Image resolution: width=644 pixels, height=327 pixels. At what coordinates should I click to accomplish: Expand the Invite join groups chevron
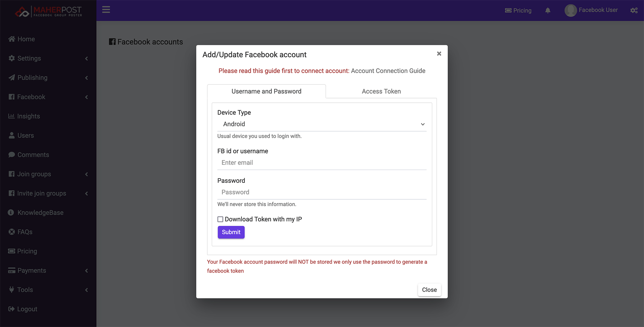click(87, 194)
